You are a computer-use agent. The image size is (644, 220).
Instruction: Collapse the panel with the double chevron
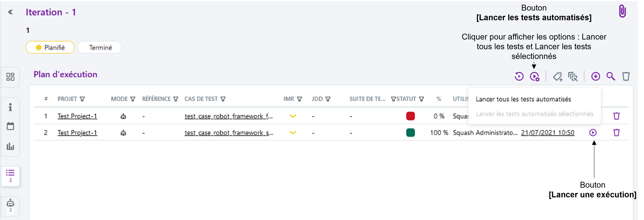coord(10,12)
